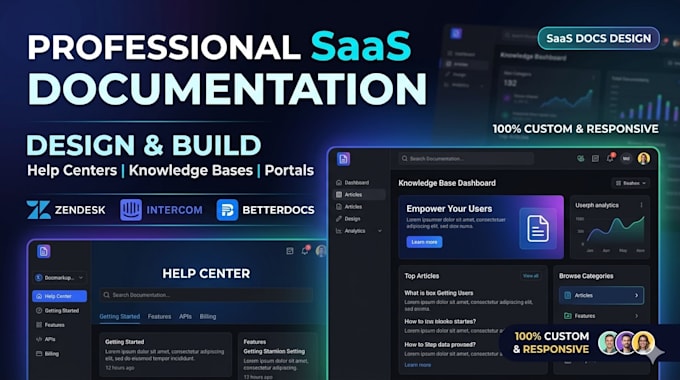This screenshot has width=680, height=380.
Task: Click the SaaS DOCS DESIGN badge
Action: click(x=598, y=39)
